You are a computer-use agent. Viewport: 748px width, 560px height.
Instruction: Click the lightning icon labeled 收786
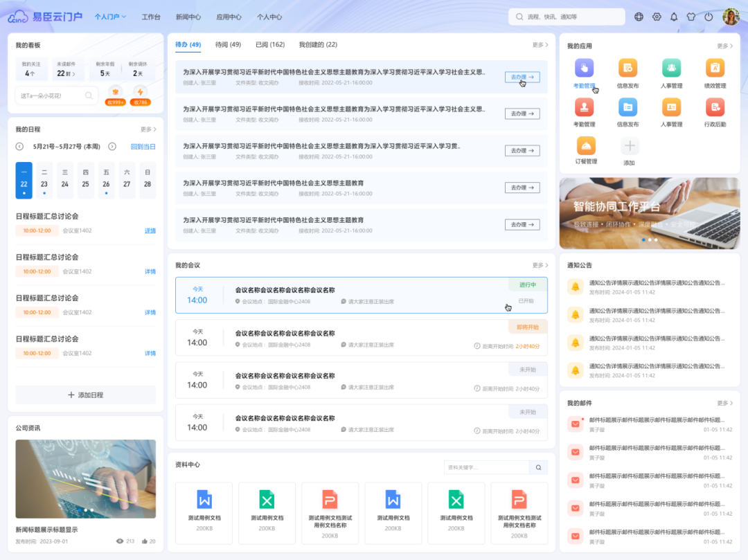click(140, 92)
